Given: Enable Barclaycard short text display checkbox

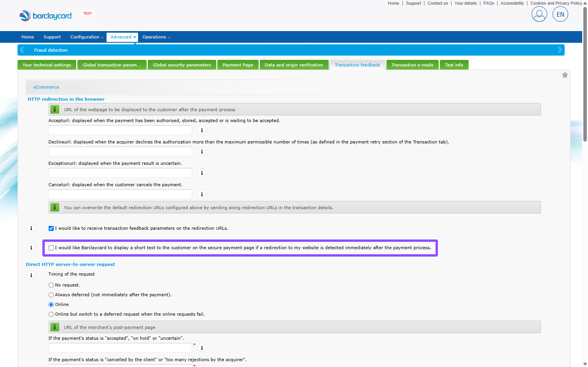Looking at the screenshot, I should pos(51,248).
